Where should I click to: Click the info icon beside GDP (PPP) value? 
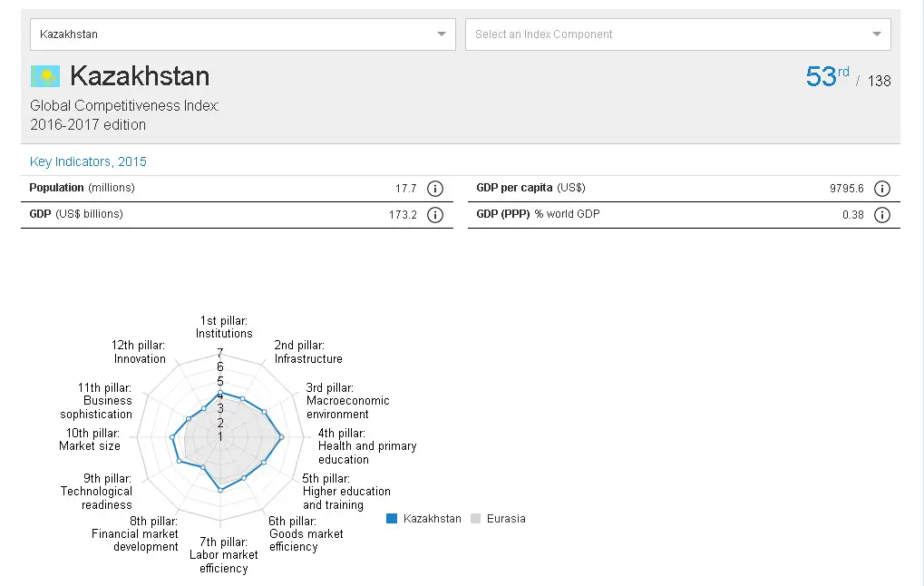coord(882,215)
